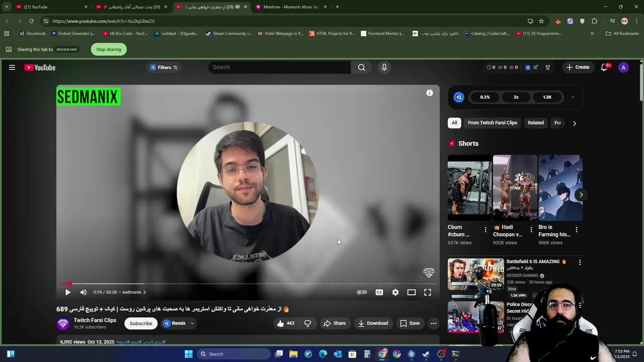Bookmark this page with the star
The image size is (644, 362).
[x=541, y=21]
